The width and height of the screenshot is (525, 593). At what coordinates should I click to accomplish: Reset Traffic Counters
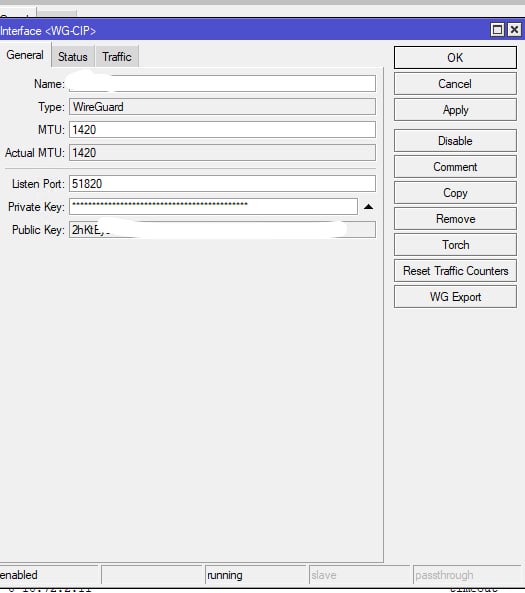pos(455,271)
